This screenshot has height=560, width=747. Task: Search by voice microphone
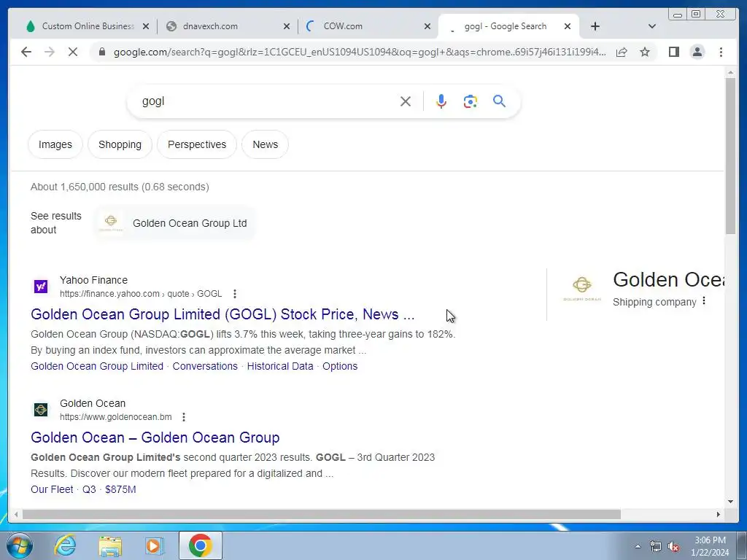[441, 101]
